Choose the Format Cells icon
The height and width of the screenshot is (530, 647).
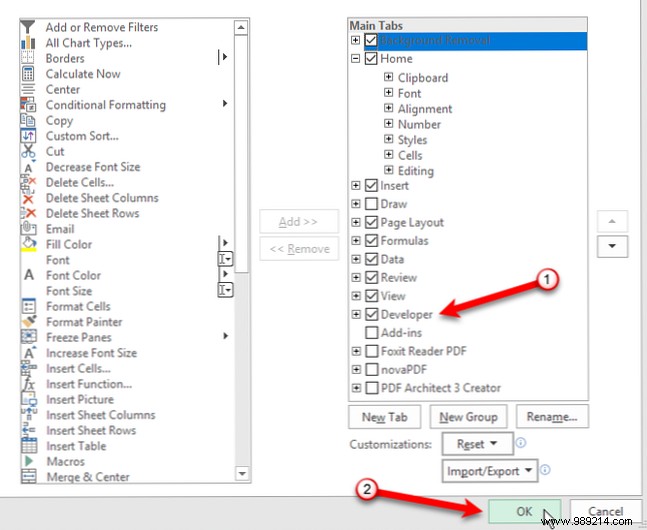point(28,306)
